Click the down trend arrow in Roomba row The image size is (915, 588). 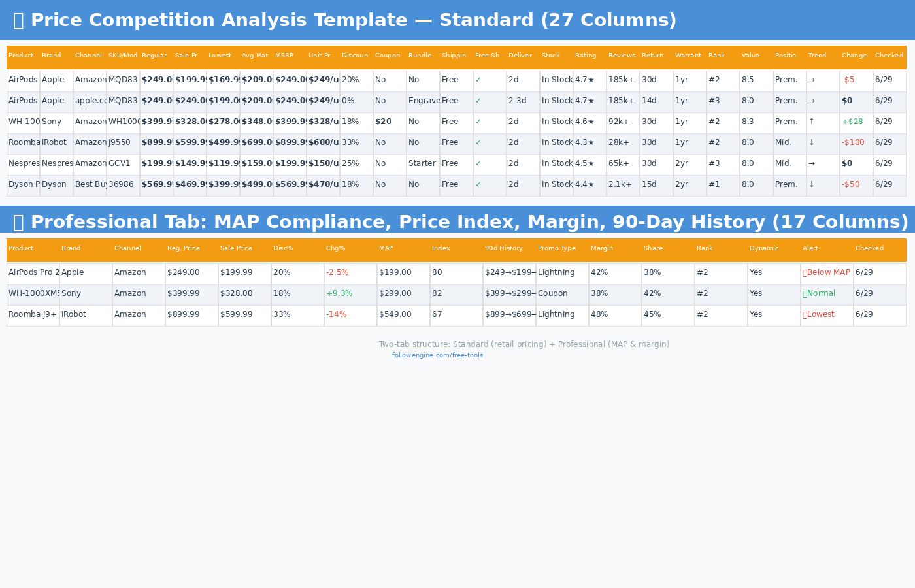coord(812,143)
